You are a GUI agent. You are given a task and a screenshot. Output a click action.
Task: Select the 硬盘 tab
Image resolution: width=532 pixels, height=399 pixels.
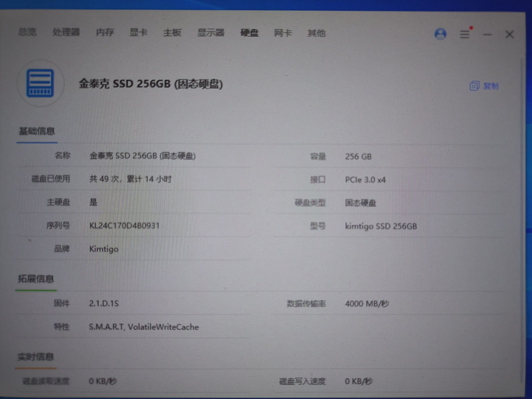click(250, 33)
